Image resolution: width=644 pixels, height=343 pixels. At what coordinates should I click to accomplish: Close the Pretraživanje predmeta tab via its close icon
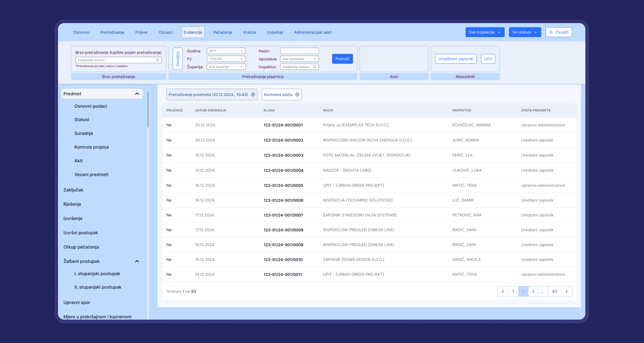point(253,94)
